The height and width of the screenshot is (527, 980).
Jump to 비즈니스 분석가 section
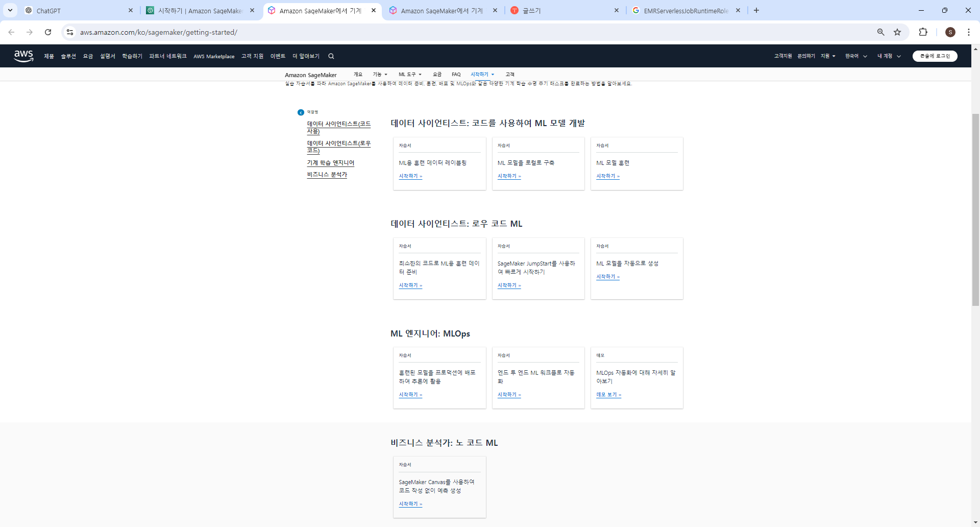[x=327, y=175]
